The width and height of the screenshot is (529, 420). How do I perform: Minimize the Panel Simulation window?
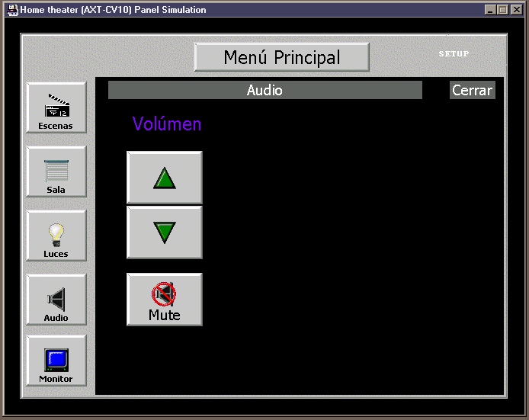[x=489, y=10]
